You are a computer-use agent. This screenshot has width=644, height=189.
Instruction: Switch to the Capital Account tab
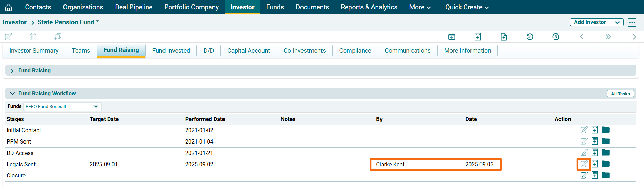(x=248, y=51)
